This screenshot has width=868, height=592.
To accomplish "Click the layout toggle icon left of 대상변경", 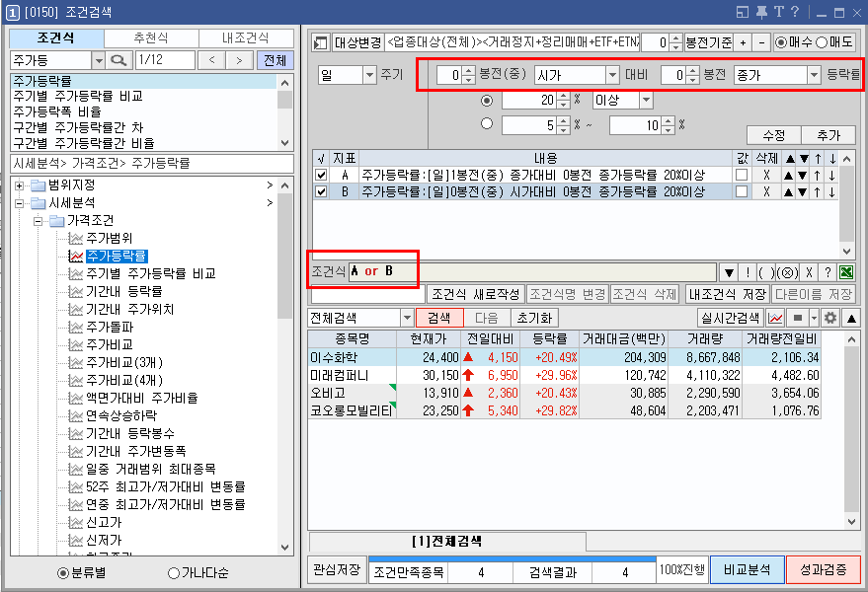I will pos(319,42).
